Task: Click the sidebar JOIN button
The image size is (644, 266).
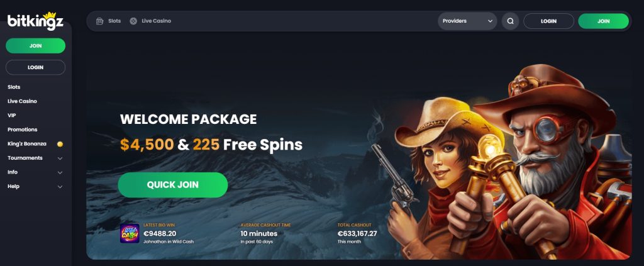Action: coord(35,45)
